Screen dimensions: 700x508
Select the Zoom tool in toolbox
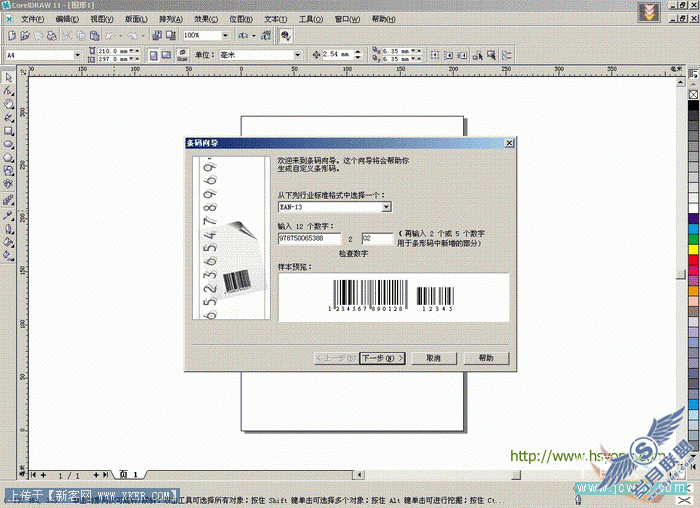8,104
